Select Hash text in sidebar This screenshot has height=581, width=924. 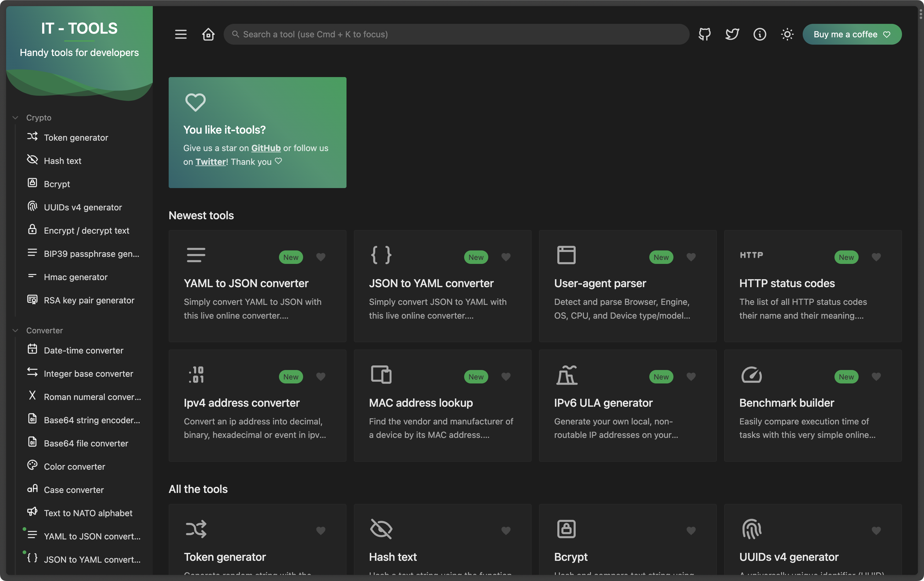point(63,161)
